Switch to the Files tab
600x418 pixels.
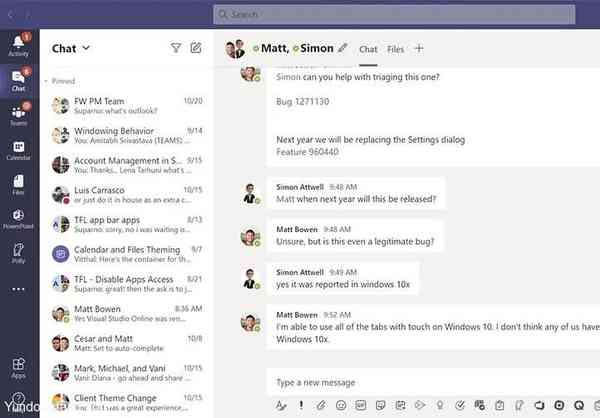coord(395,48)
